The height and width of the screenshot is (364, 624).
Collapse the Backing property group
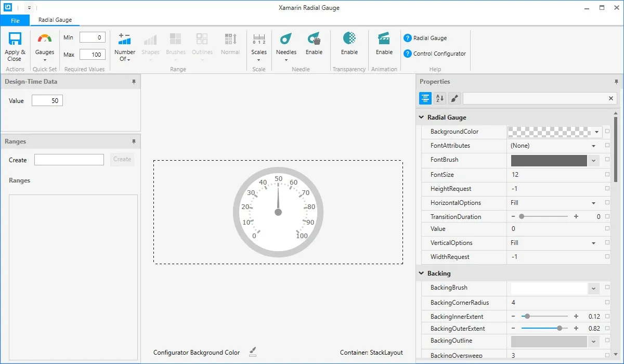point(422,273)
